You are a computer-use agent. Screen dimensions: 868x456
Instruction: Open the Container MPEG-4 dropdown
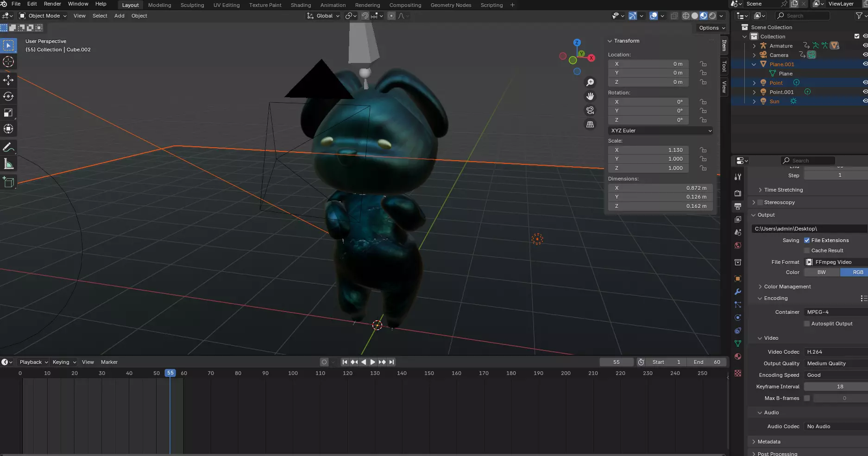836,312
